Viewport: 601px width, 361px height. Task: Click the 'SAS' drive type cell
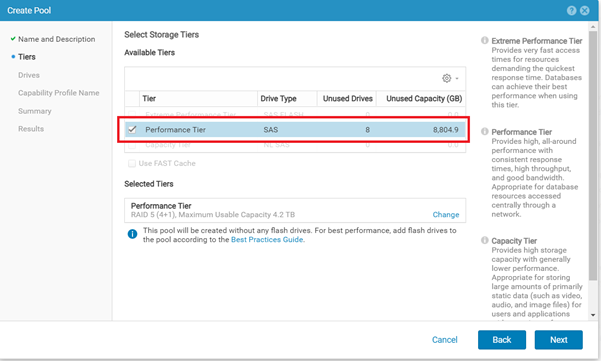point(271,130)
